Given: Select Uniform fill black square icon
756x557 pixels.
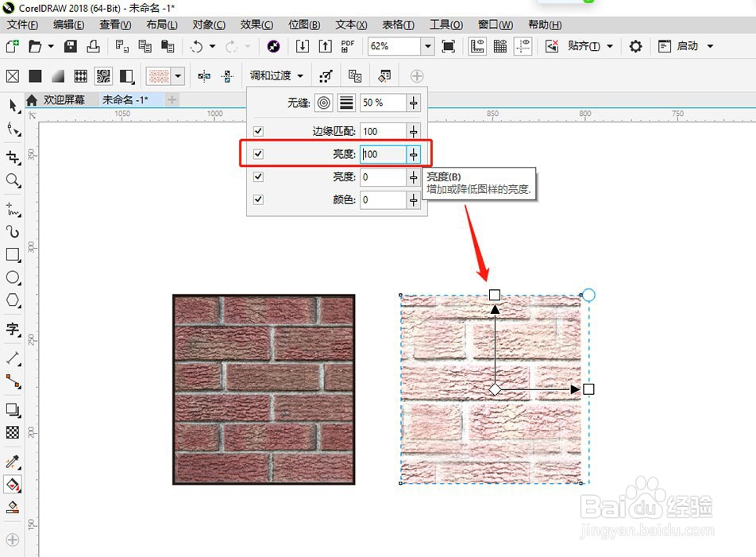Looking at the screenshot, I should point(35,76).
